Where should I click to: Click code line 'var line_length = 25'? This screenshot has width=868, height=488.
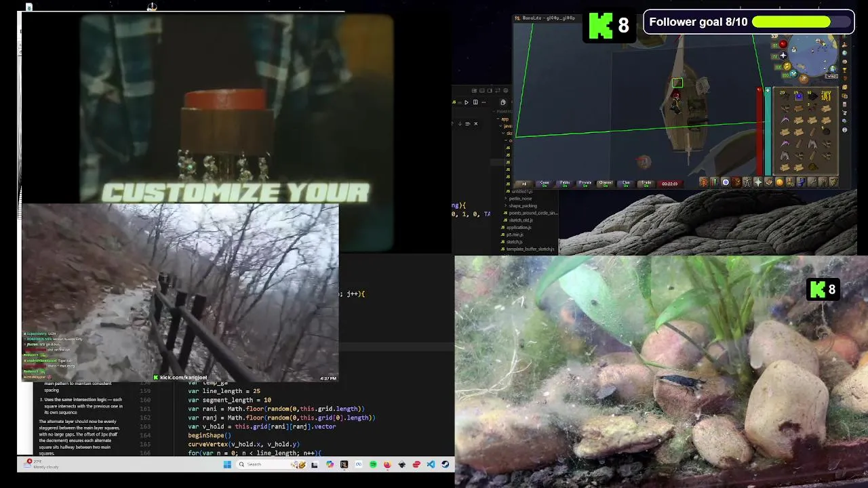[x=224, y=391]
